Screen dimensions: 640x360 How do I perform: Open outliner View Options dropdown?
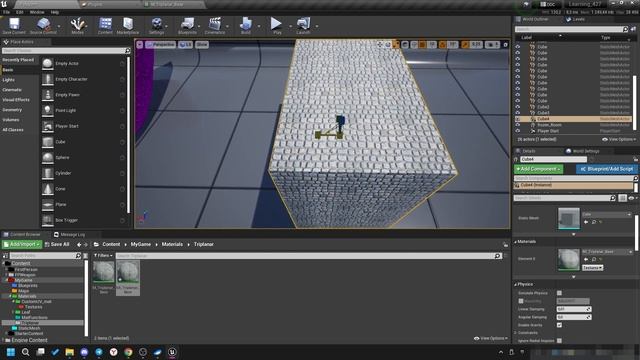pyautogui.click(x=619, y=140)
